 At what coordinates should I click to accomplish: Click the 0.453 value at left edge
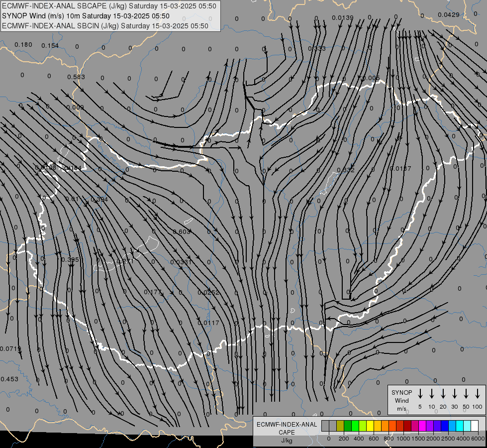tap(9, 379)
